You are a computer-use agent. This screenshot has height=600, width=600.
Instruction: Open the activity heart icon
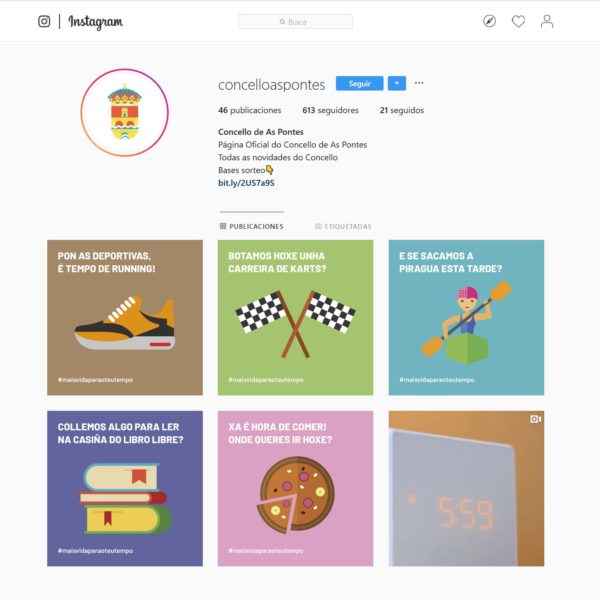(518, 21)
